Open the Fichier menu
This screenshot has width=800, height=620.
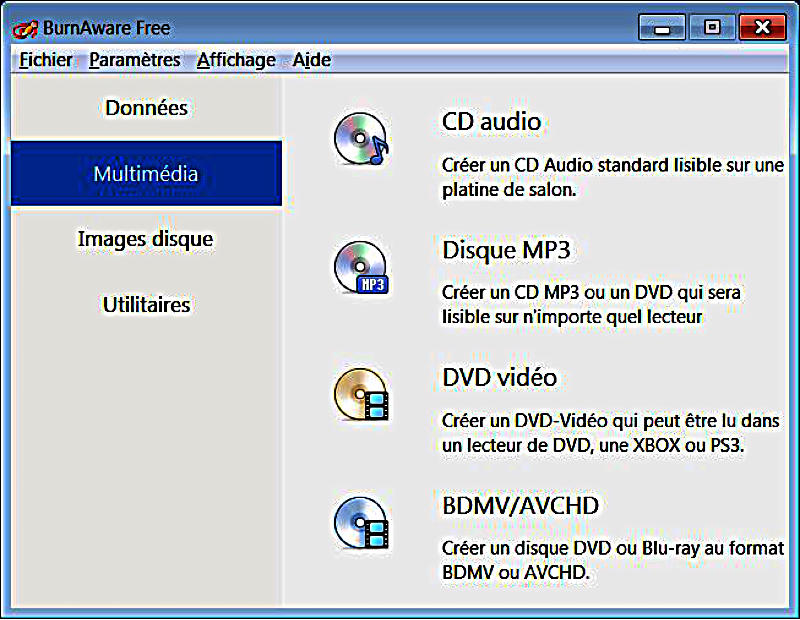45,60
